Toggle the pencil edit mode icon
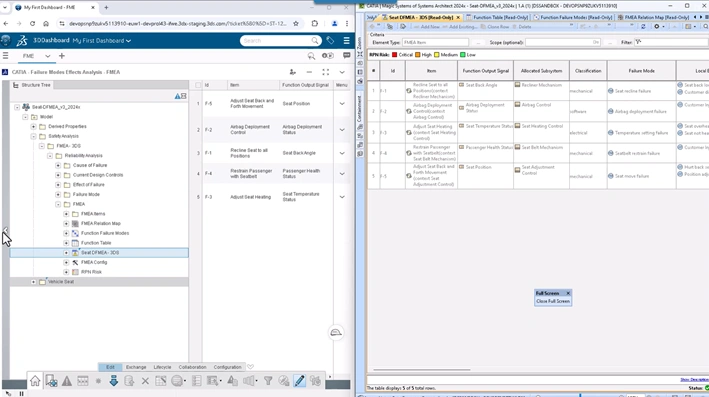The image size is (709, 397). (299, 381)
